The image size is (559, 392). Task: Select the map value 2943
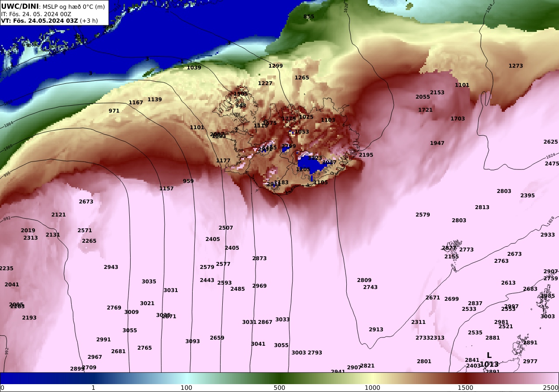point(111,267)
